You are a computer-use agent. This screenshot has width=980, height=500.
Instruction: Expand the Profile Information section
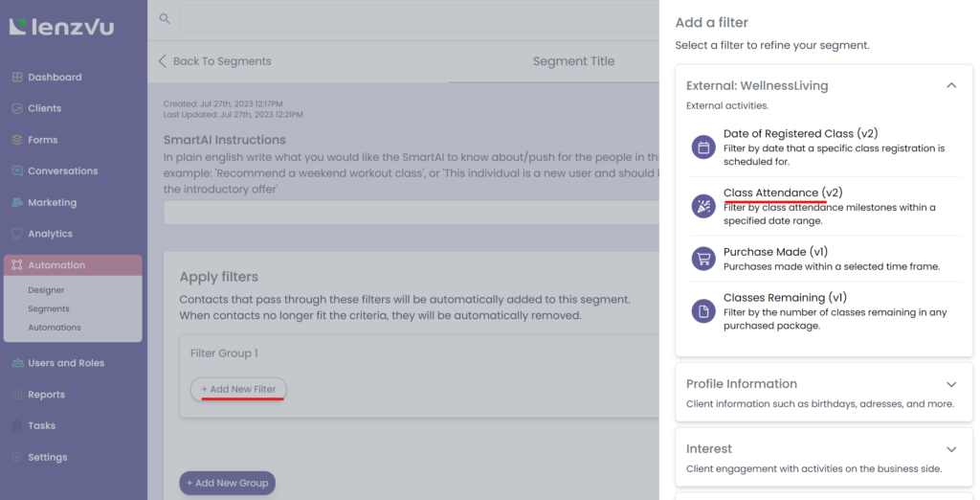(x=951, y=384)
